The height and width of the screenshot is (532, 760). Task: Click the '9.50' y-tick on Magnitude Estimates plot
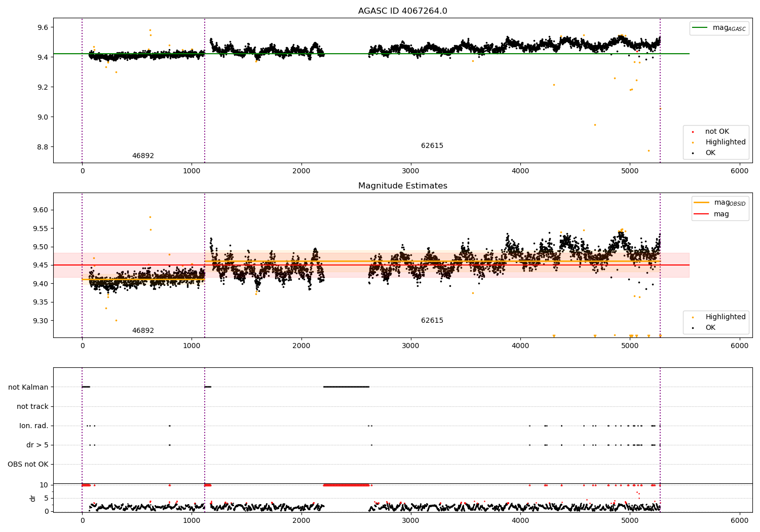pyautogui.click(x=41, y=247)
